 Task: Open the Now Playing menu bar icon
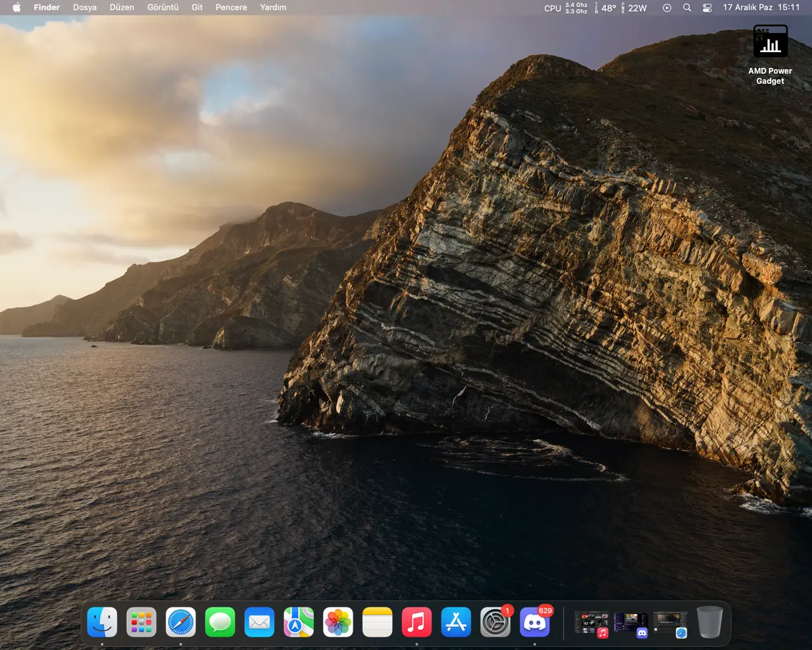667,8
